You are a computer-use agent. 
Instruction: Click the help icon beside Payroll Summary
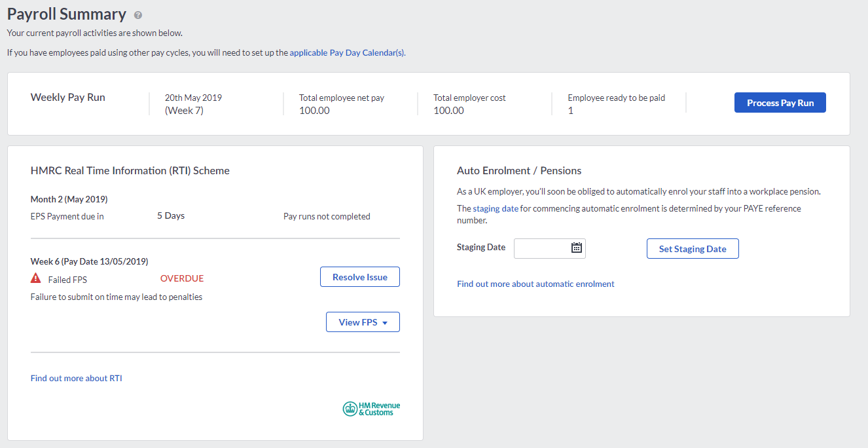137,15
